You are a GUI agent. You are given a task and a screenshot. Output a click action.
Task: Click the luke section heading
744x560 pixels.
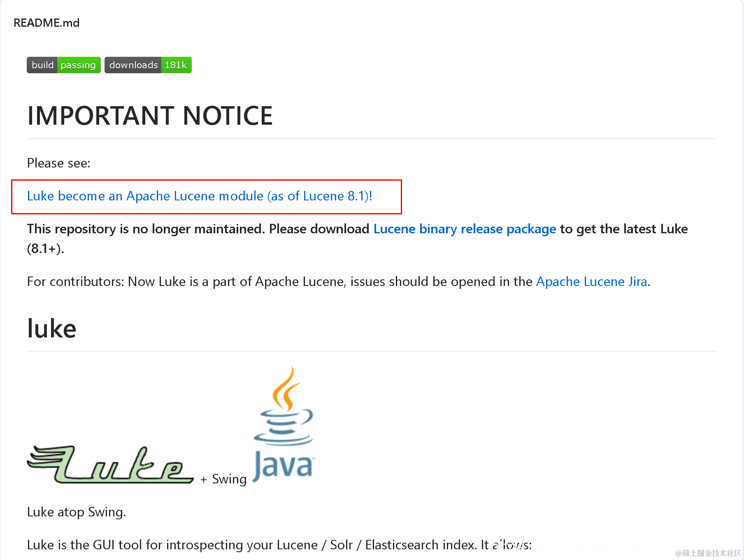point(52,328)
